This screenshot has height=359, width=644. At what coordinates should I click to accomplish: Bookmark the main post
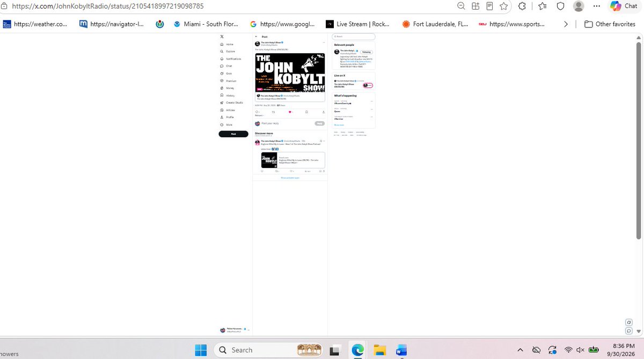click(306, 112)
